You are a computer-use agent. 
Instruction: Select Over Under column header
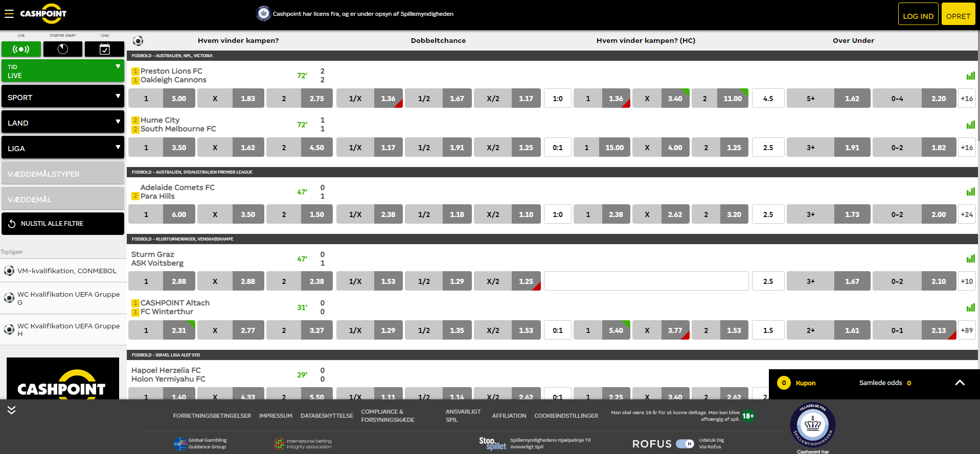tap(853, 41)
